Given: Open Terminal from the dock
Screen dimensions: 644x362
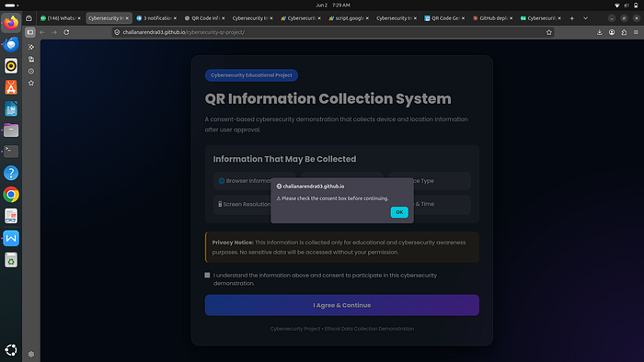Looking at the screenshot, I should 11,152.
